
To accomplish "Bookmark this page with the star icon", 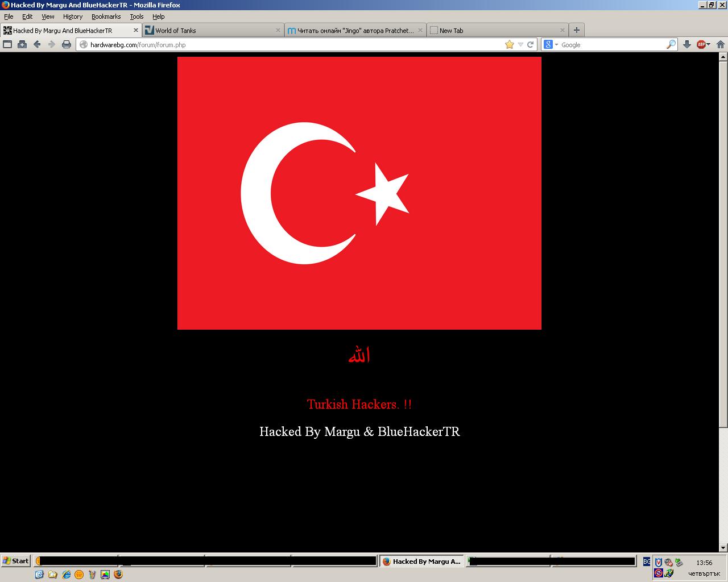I will tap(510, 44).
